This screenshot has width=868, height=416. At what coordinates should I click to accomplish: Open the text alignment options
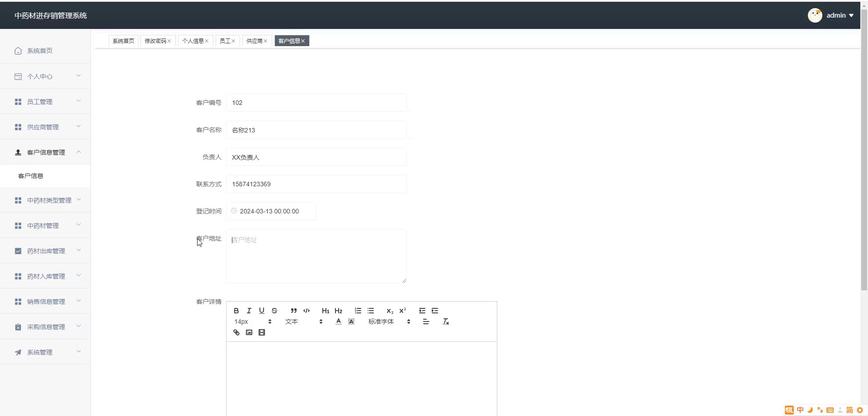pyautogui.click(x=426, y=321)
